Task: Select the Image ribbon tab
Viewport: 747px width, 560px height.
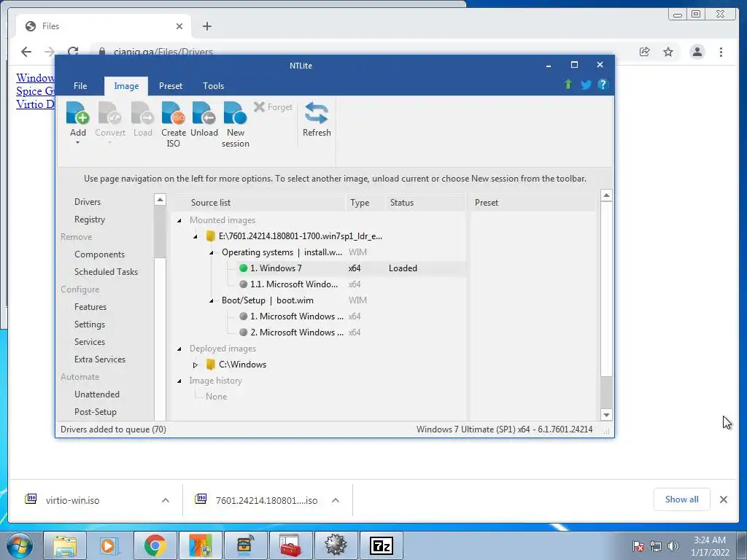Action: pyautogui.click(x=126, y=86)
